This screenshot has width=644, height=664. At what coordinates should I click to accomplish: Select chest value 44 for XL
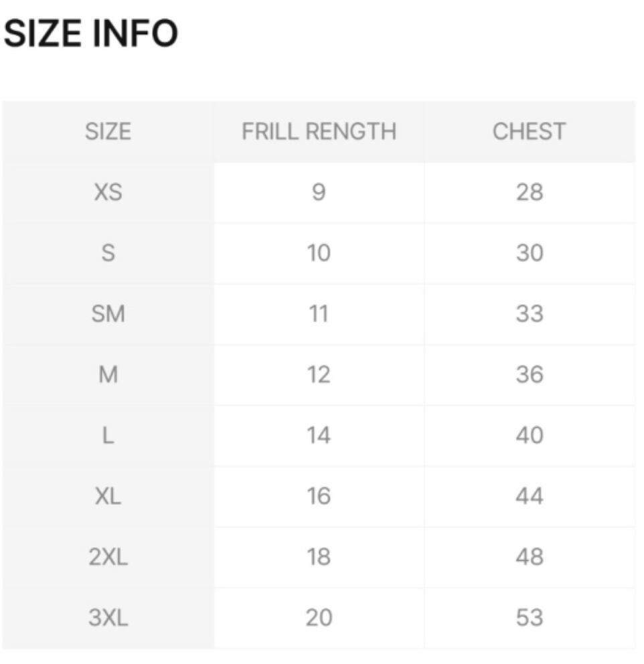point(529,497)
